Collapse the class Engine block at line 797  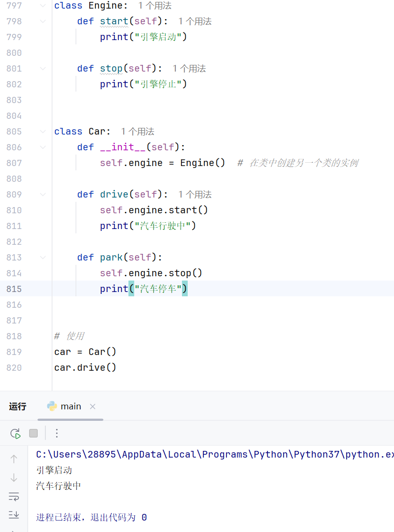pos(43,5)
